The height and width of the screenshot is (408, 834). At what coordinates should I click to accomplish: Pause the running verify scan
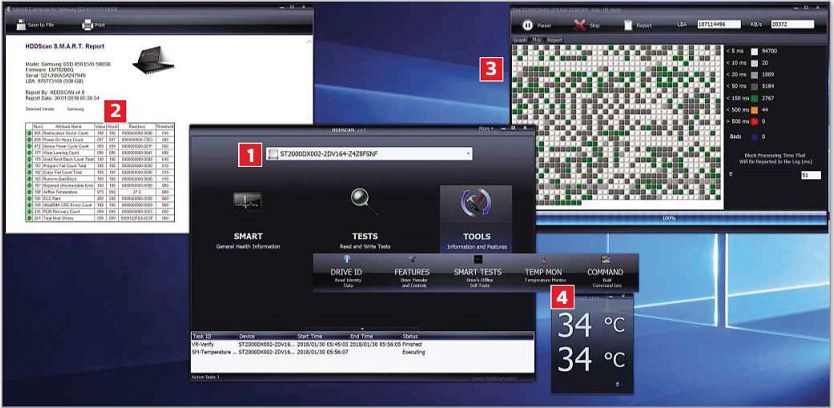tap(537, 25)
